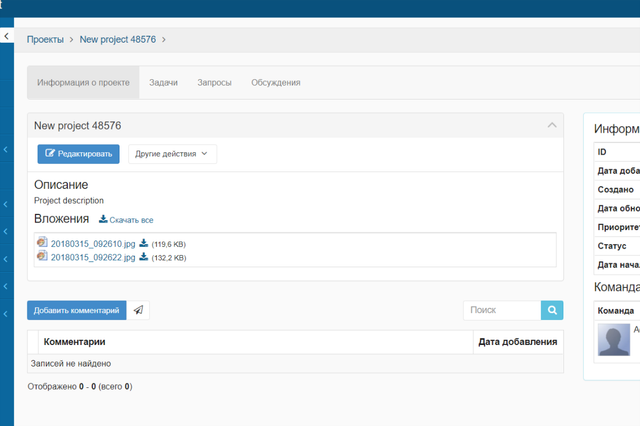Click the Статус row label
The width and height of the screenshot is (640, 426).
tap(612, 246)
